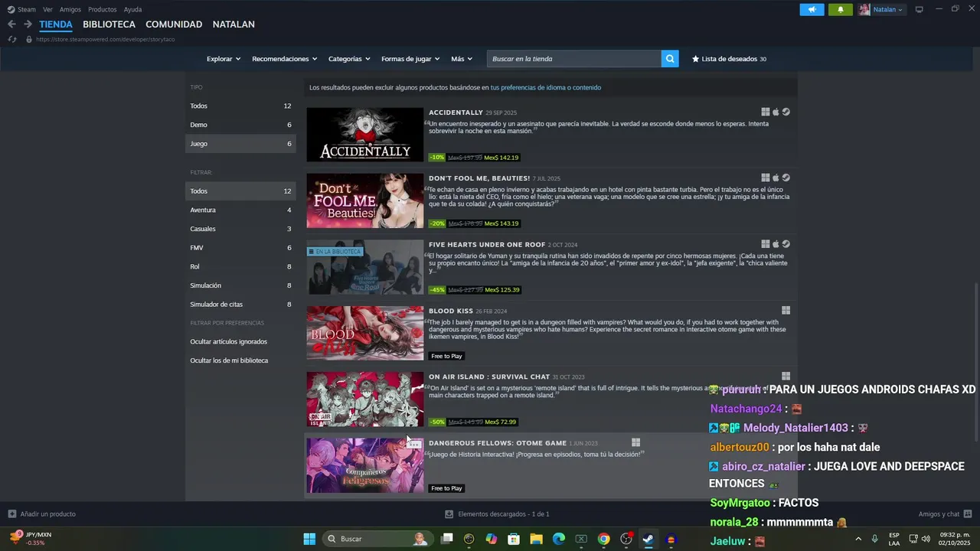The height and width of the screenshot is (551, 980).
Task: Click the megaphone announcements button
Action: pos(812,9)
